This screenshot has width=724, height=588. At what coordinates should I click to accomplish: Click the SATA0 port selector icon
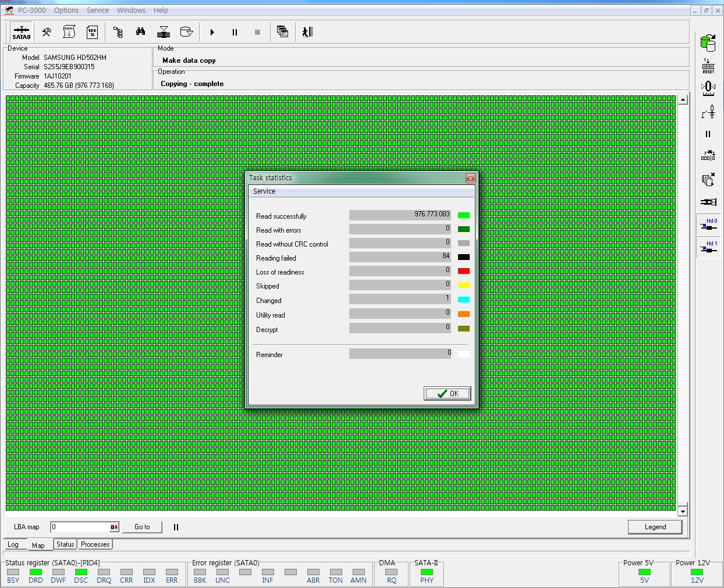pyautogui.click(x=22, y=32)
